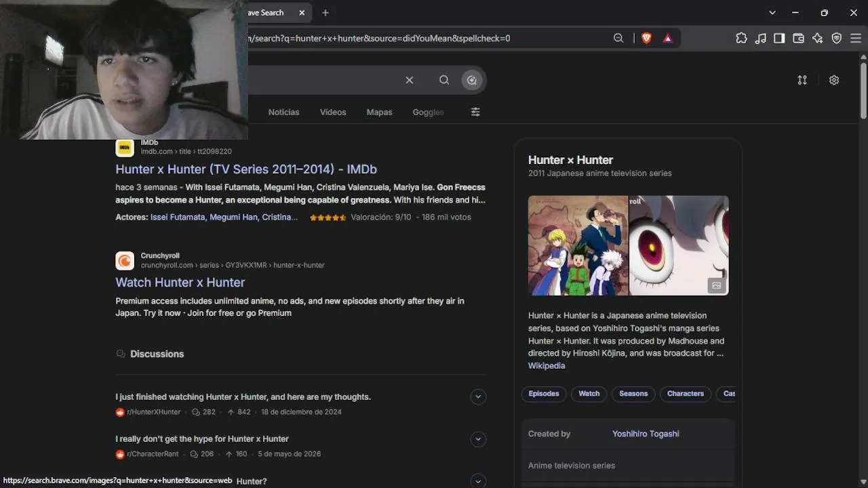The width and height of the screenshot is (868, 488).
Task: Click the Reddit icon beside r/CharacterRant
Action: click(120, 454)
